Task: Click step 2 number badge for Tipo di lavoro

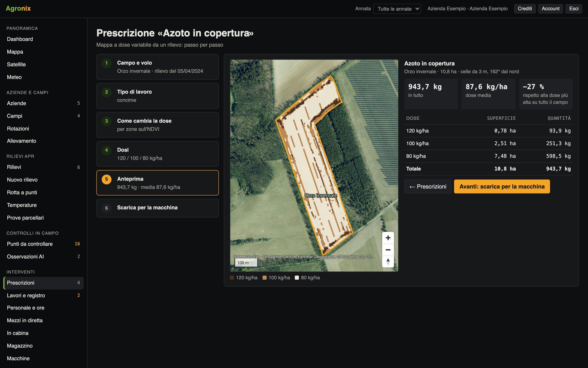Action: tap(106, 92)
